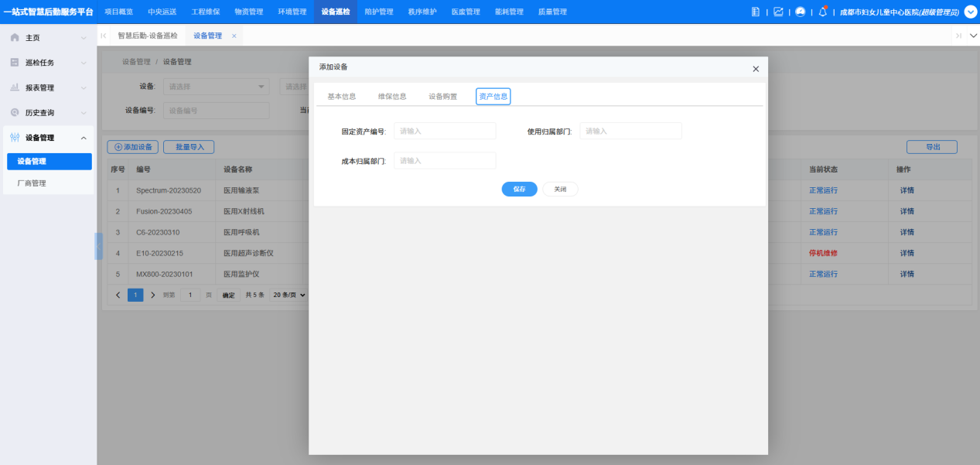This screenshot has width=980, height=465.
Task: Click the 报表管理 bar chart icon
Action: pos(15,87)
